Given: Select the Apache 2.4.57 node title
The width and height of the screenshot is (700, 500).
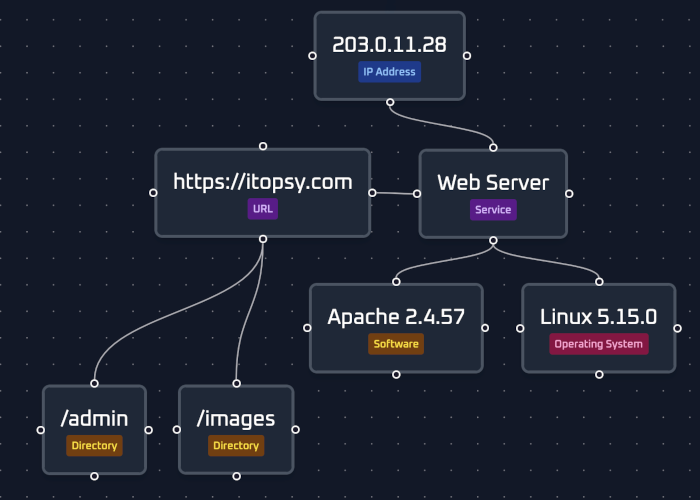Looking at the screenshot, I should (x=396, y=316).
